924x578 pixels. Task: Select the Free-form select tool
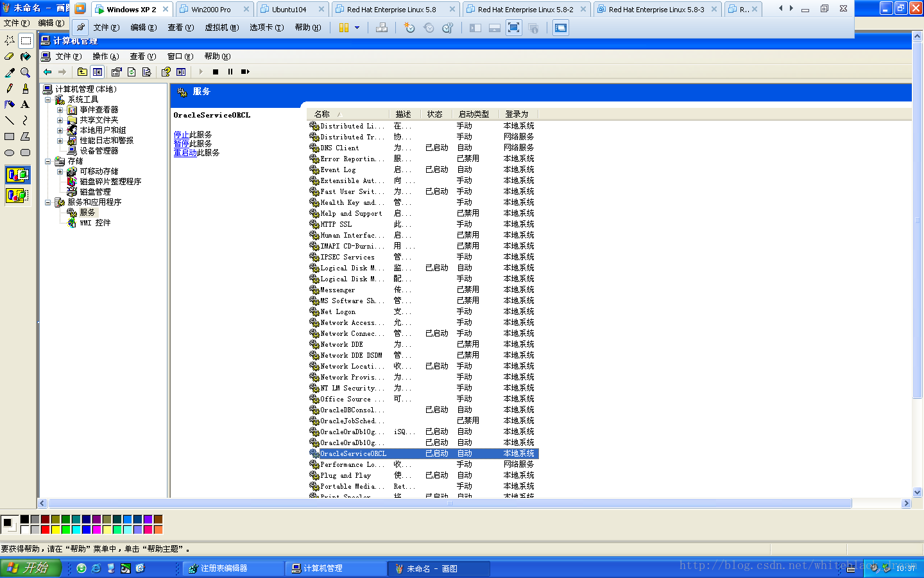pos(10,40)
